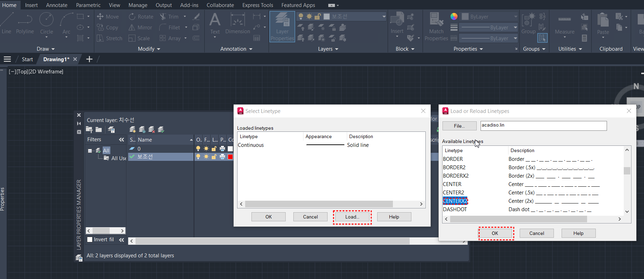
Task: Collapse the Filters pane chevron
Action: click(121, 139)
